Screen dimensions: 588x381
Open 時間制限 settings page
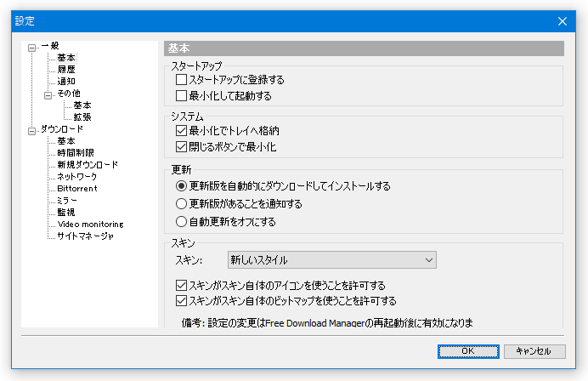click(x=76, y=153)
